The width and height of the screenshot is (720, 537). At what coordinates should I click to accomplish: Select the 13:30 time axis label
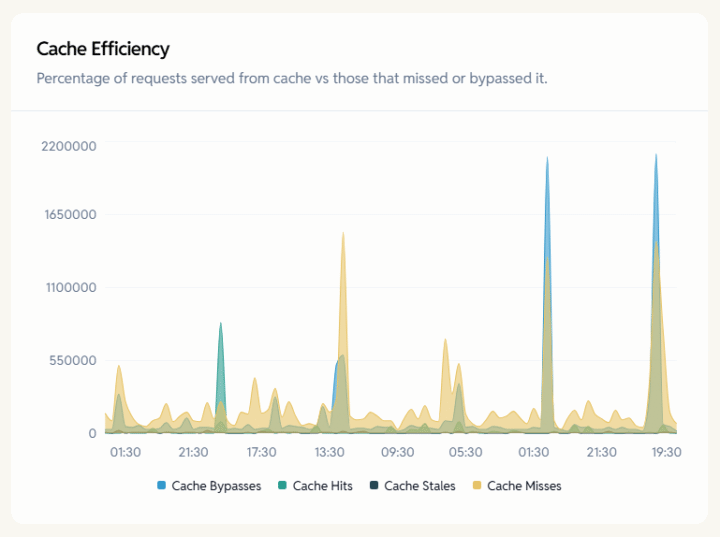(329, 452)
